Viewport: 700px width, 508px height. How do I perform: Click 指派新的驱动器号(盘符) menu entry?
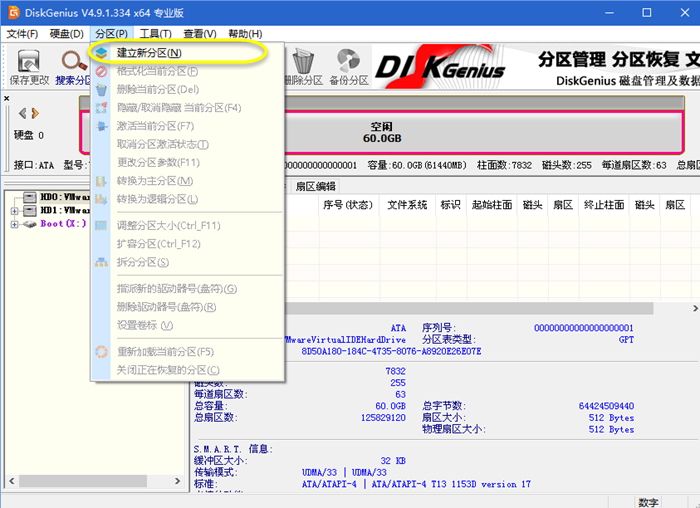(187, 288)
